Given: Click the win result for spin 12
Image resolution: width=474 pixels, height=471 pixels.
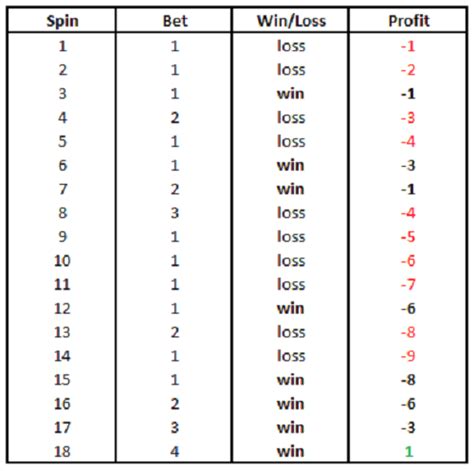Looking at the screenshot, I should (290, 309).
